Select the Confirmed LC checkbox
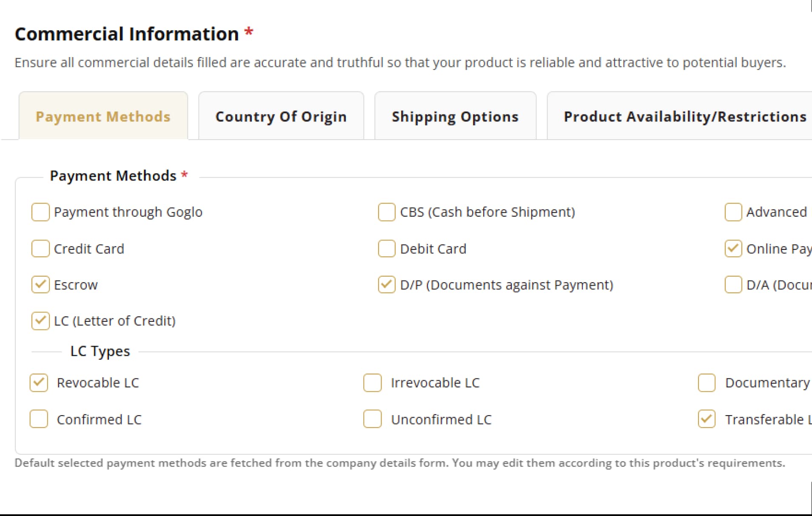812x516 pixels. tap(39, 419)
